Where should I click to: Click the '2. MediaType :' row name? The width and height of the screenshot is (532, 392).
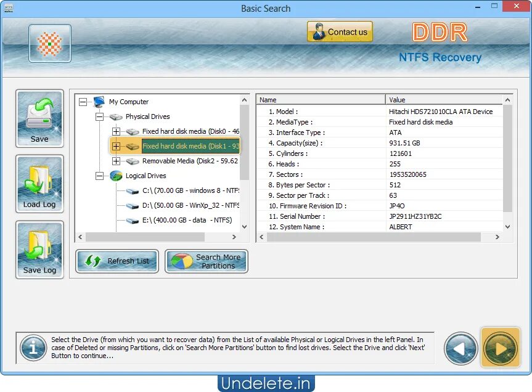pos(290,122)
